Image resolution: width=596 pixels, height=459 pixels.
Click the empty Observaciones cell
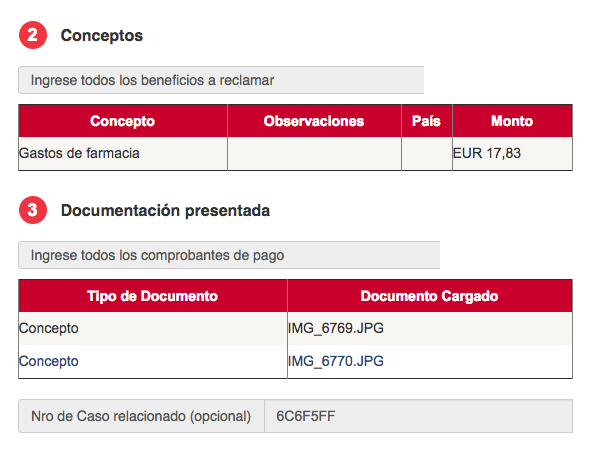[314, 154]
